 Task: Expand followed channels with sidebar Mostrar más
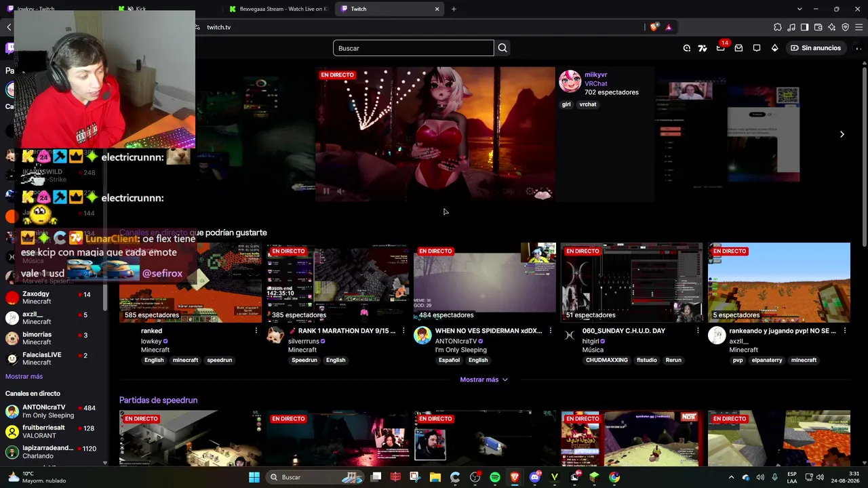click(x=24, y=376)
